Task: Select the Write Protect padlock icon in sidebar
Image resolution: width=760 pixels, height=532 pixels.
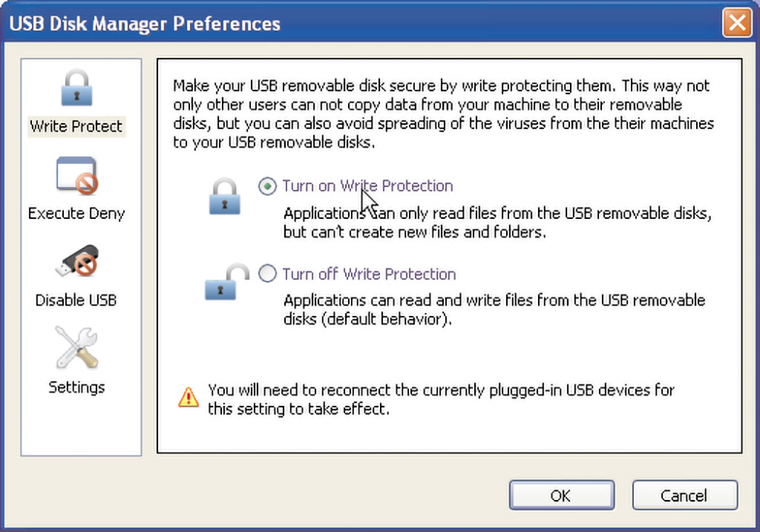Action: coord(76,88)
